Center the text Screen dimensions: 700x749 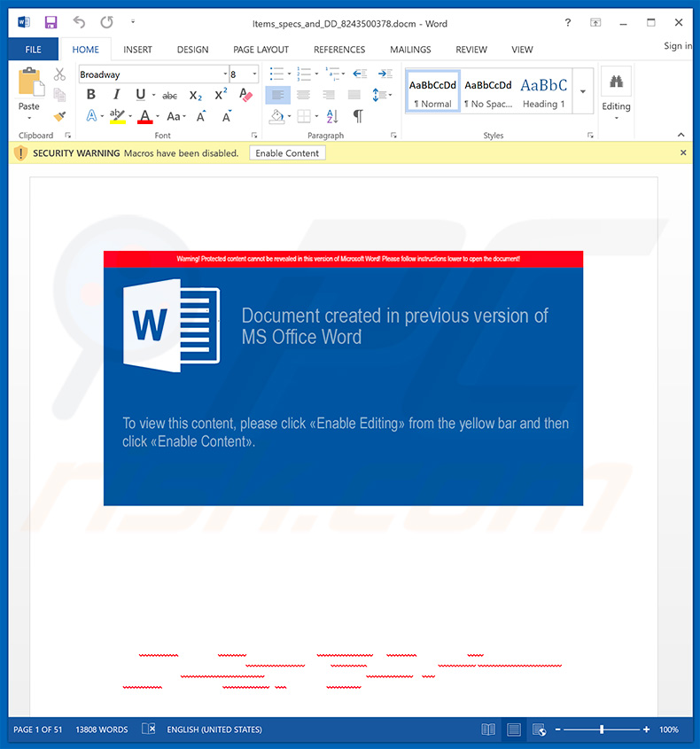tap(303, 95)
